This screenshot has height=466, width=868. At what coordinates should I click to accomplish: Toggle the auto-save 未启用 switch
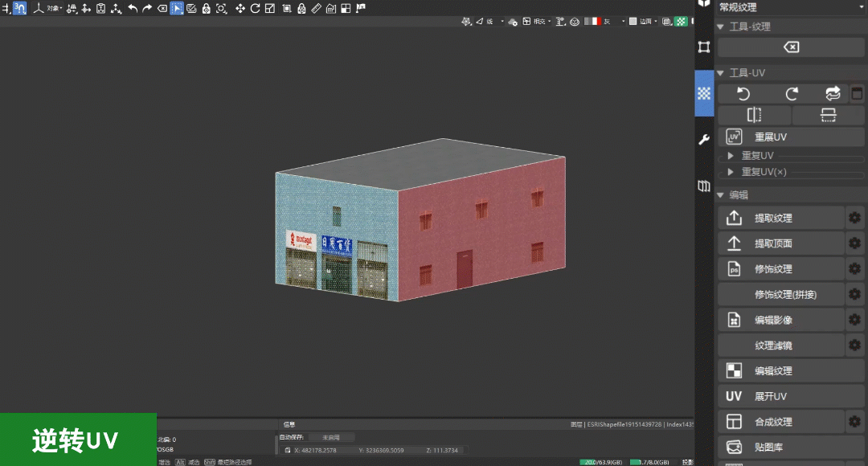click(330, 437)
